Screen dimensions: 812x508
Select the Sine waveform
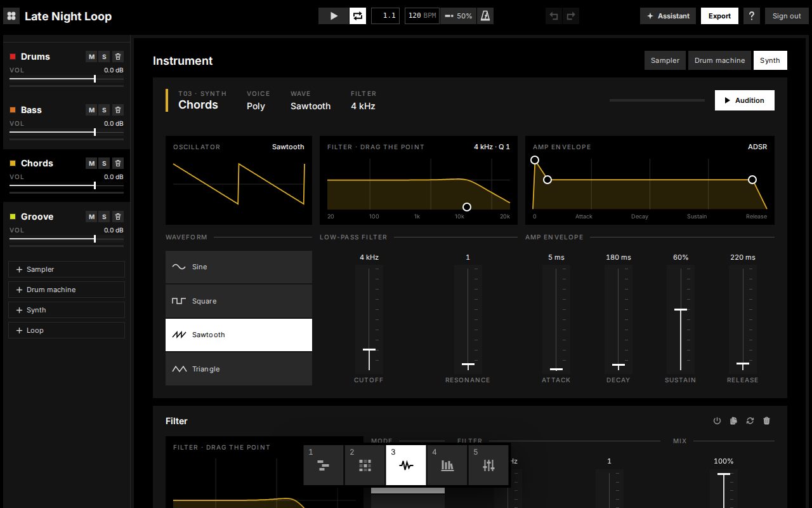[x=239, y=267]
